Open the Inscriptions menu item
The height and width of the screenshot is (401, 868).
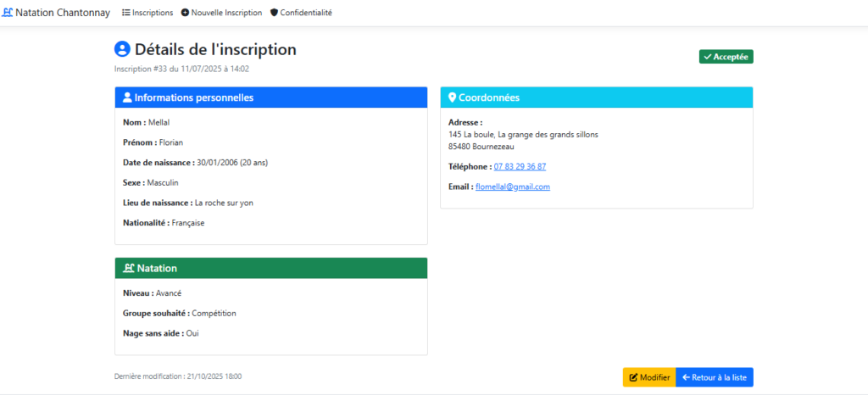[x=147, y=12]
